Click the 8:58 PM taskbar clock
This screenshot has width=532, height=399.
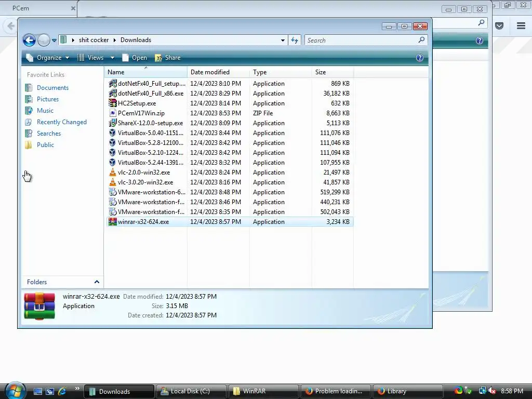512,391
